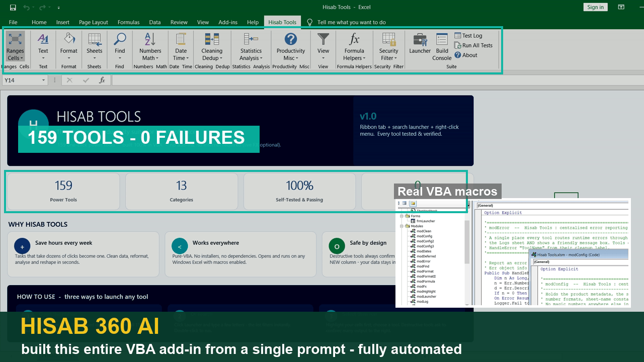Click the Enter checkmark beside the formula bar

[x=86, y=80]
